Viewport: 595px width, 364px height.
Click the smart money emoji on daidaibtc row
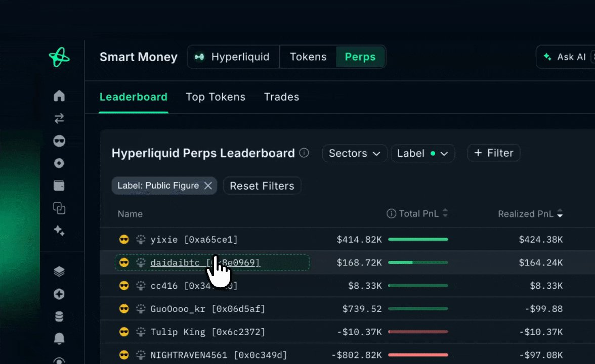pyautogui.click(x=124, y=262)
